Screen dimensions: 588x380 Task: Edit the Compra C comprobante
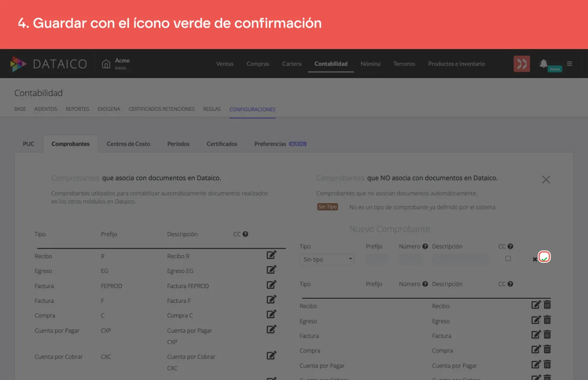point(271,314)
